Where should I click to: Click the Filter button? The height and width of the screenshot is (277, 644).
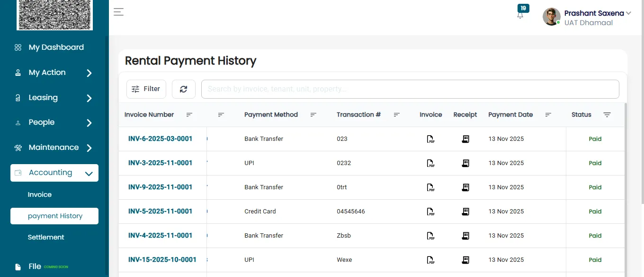[146, 89]
